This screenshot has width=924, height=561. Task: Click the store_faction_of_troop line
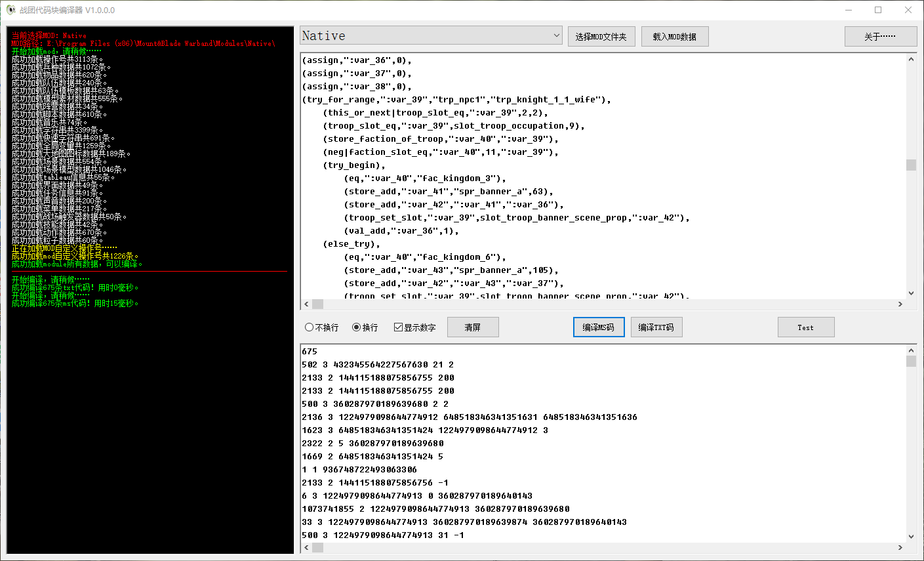click(x=441, y=139)
